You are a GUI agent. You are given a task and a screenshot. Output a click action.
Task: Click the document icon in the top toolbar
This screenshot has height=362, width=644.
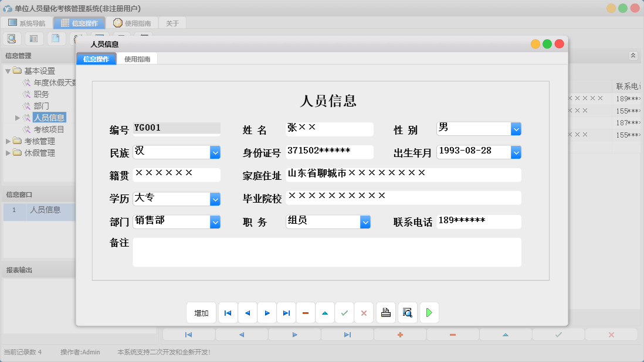tap(56, 38)
